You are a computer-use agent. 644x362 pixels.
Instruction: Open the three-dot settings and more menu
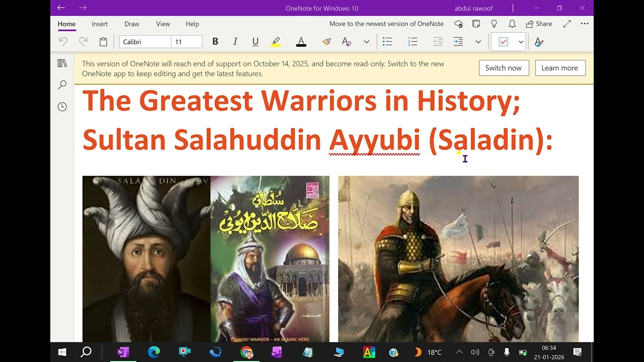pos(584,24)
